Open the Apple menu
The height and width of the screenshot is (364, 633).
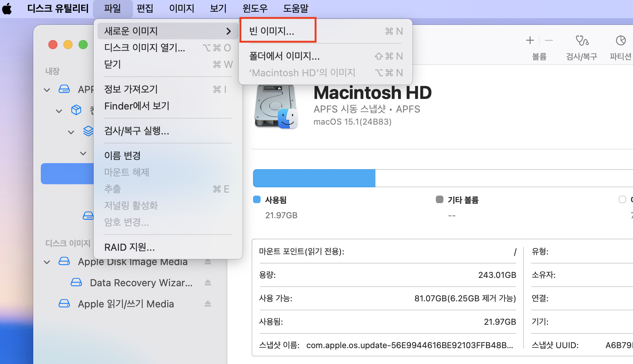pyautogui.click(x=7, y=8)
